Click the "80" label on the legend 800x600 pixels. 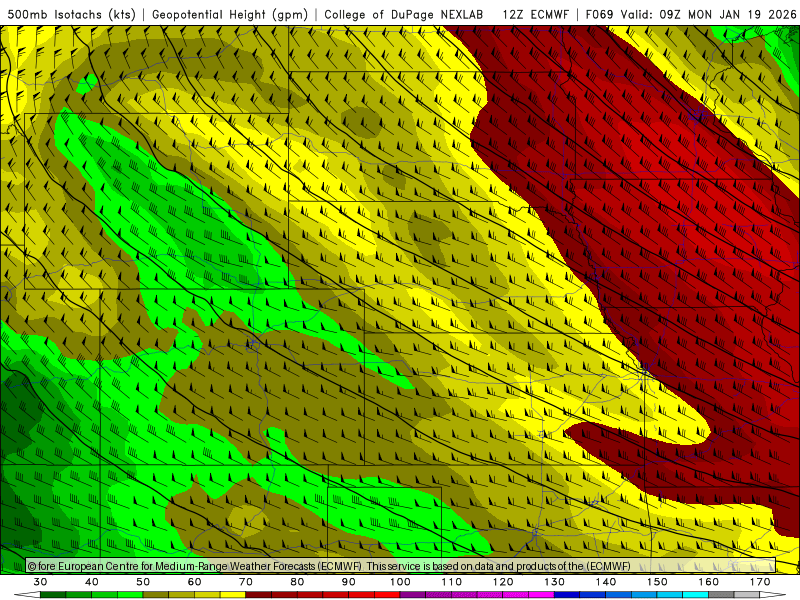pos(297,582)
